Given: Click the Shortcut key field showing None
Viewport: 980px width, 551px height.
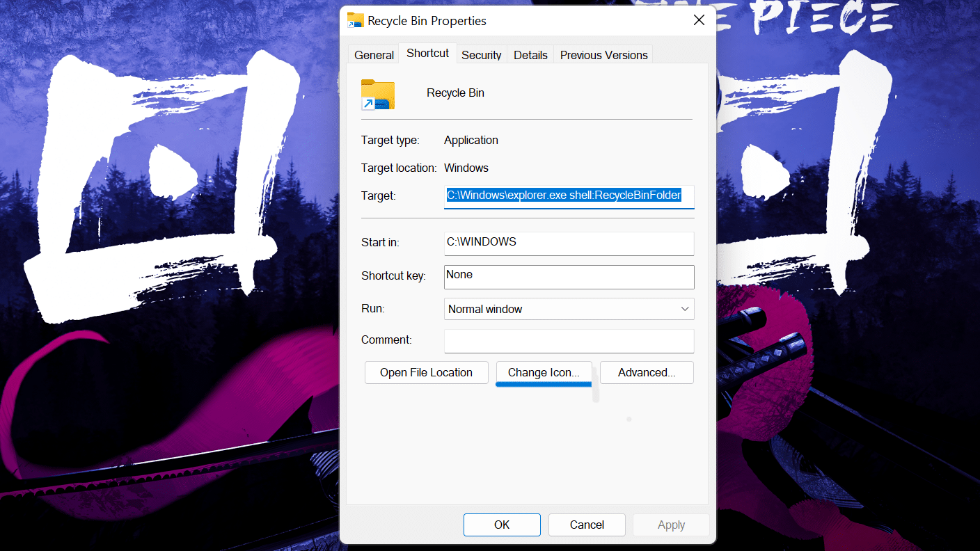Looking at the screenshot, I should pyautogui.click(x=569, y=276).
